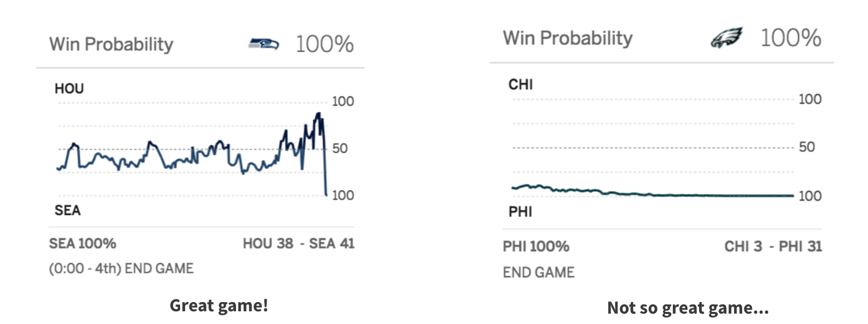Click the 100% next to Eagles logo

click(x=791, y=39)
